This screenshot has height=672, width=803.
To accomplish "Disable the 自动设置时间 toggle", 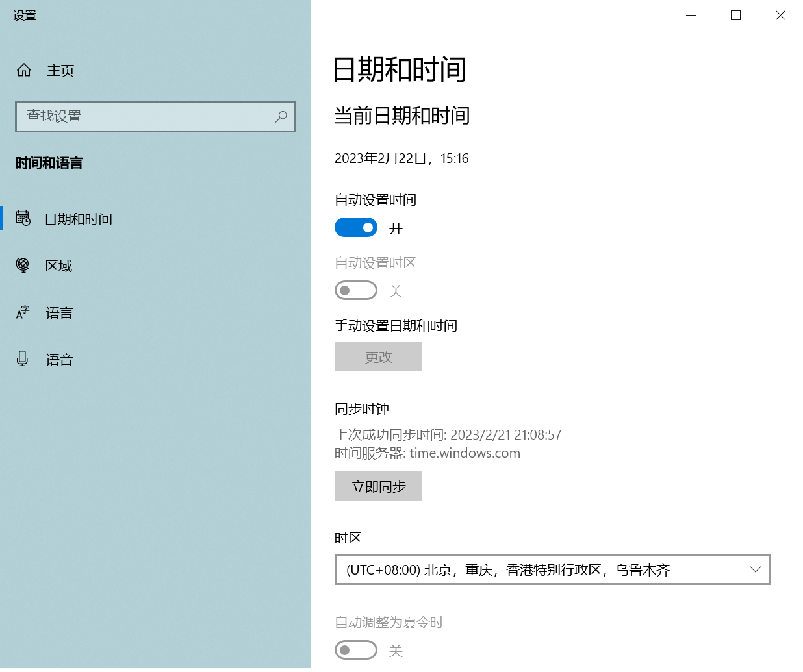I will (356, 227).
